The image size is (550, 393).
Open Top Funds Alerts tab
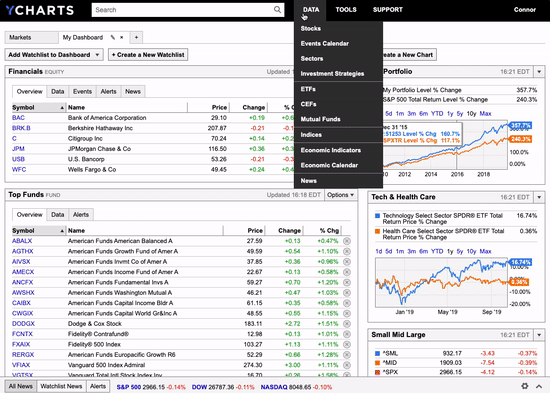click(81, 215)
